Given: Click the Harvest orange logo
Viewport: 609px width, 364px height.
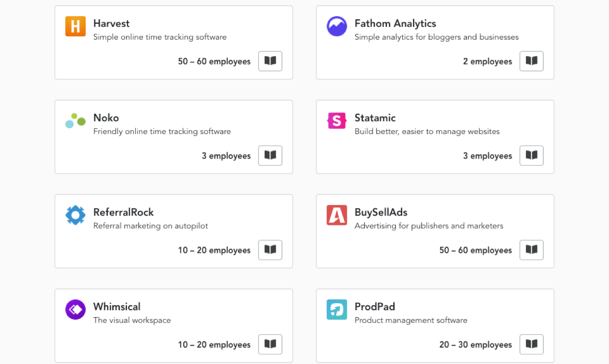Looking at the screenshot, I should 75,26.
